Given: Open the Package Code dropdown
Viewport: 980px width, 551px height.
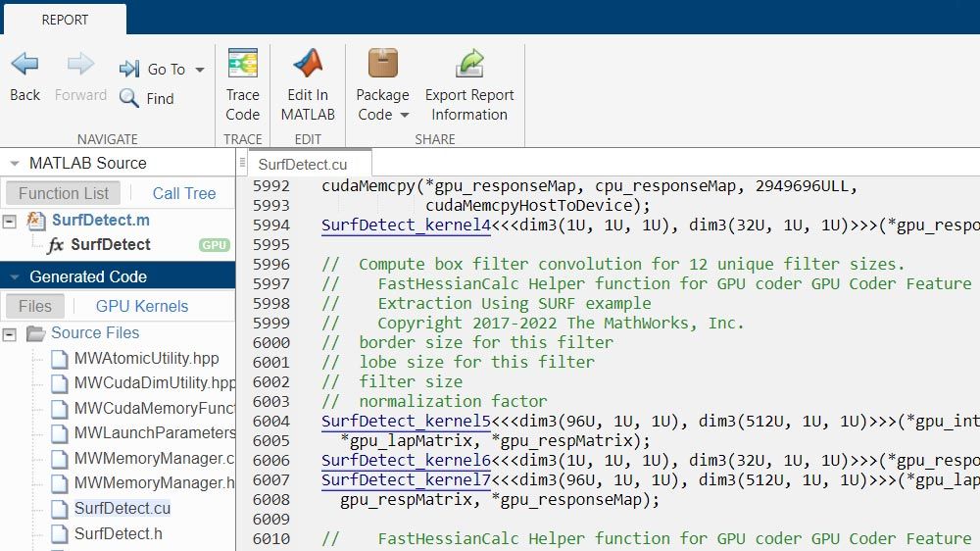Looking at the screenshot, I should coord(382,104).
